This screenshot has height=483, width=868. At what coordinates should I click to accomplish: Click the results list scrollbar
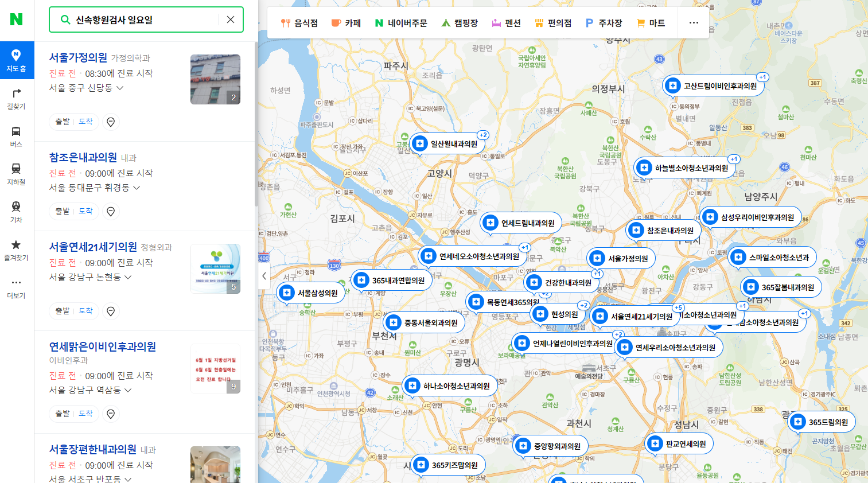(256, 123)
